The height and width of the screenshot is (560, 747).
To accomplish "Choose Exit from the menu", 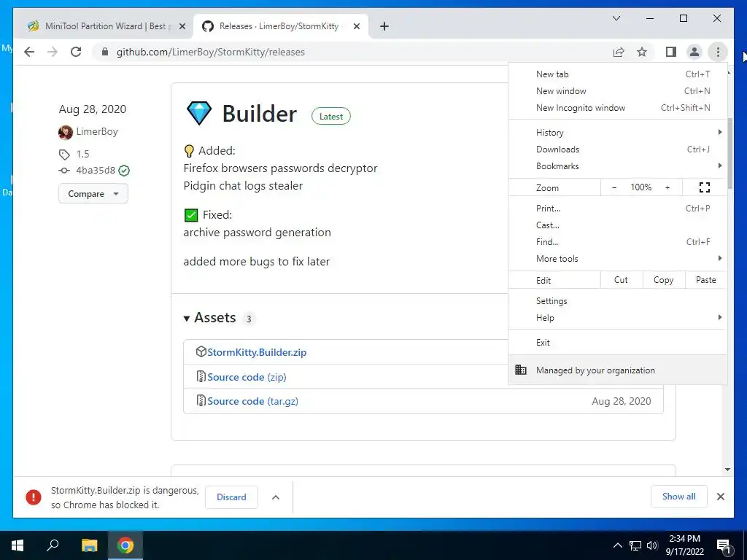I will tap(618, 343).
